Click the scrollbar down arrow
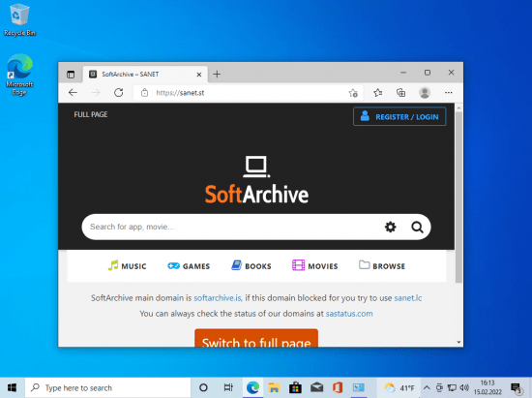The height and width of the screenshot is (398, 532). [458, 342]
